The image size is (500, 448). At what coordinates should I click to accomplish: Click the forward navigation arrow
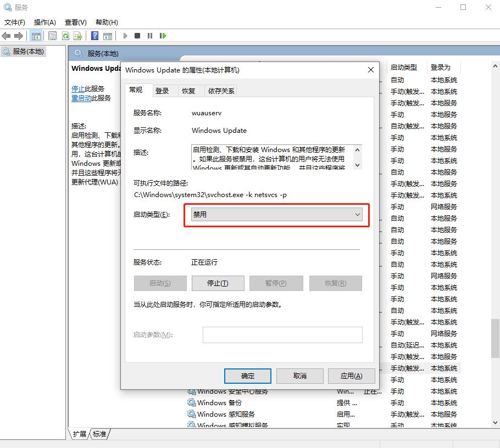click(18, 36)
